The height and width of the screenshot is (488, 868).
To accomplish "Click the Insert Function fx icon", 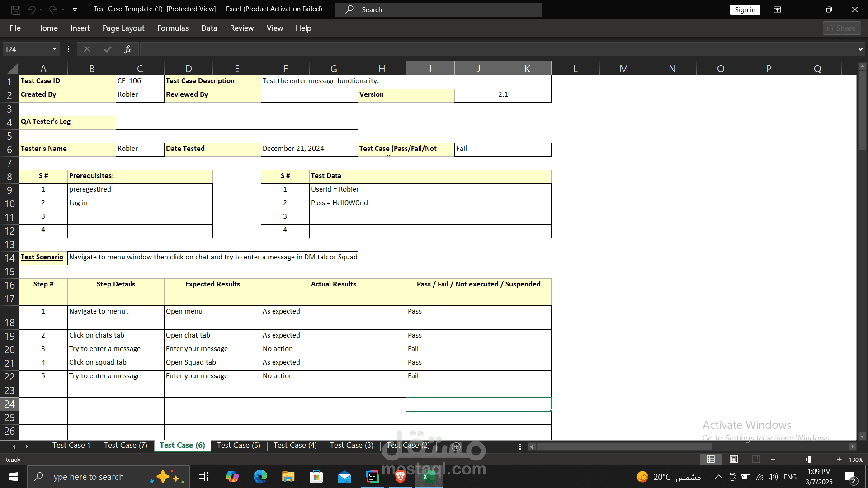I will (x=127, y=49).
